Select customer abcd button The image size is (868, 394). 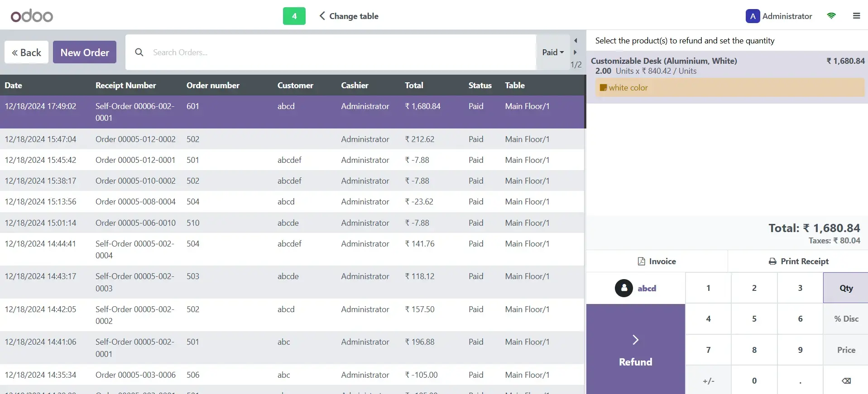tap(636, 288)
